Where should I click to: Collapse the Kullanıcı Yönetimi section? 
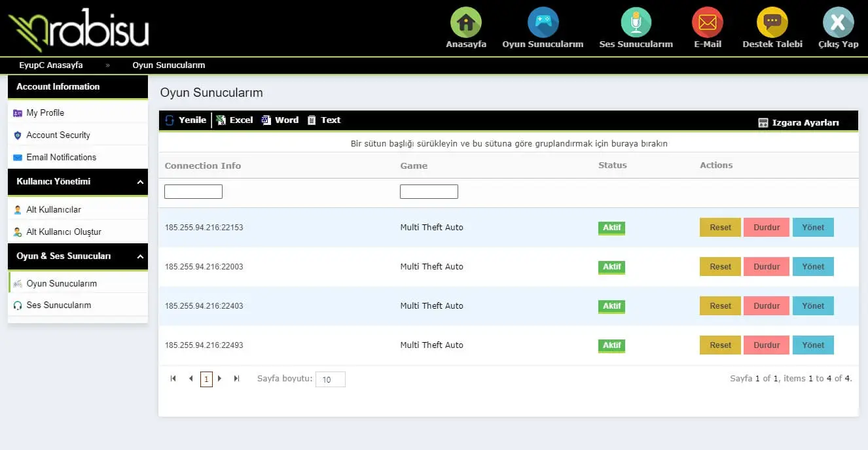point(140,182)
